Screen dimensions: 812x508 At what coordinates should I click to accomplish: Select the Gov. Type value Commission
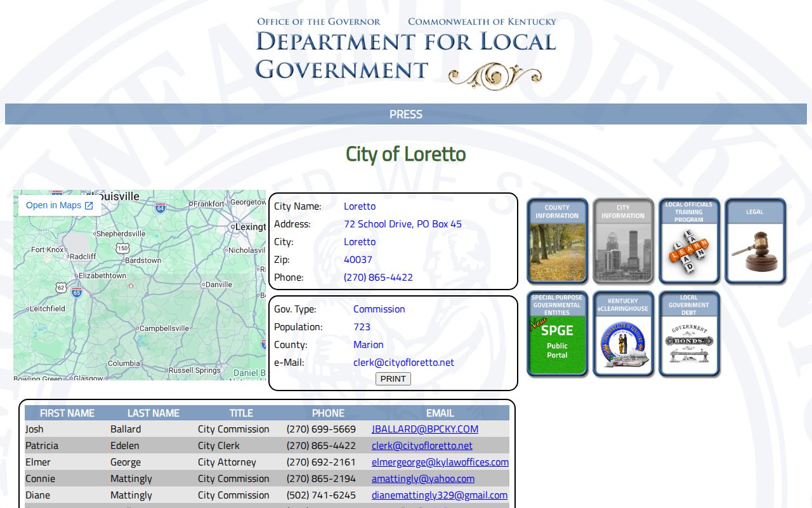coord(379,309)
